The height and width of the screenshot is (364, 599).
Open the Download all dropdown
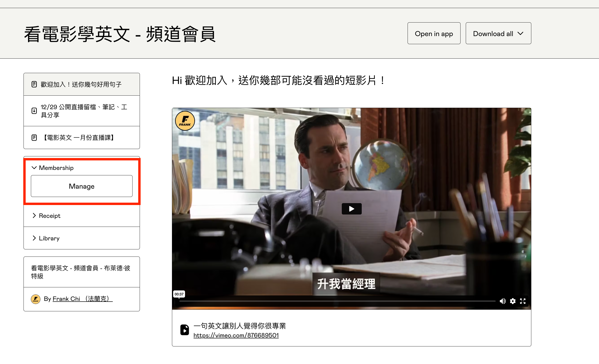[x=498, y=33]
